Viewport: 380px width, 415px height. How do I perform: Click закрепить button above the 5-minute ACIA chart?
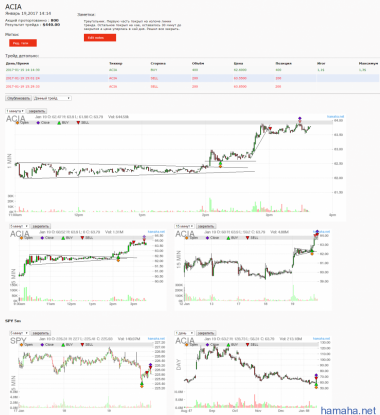pyautogui.click(x=41, y=226)
